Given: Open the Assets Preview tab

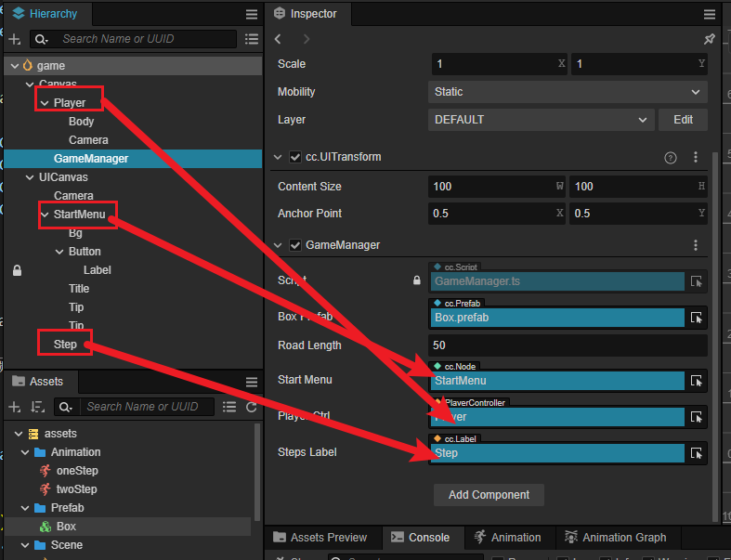Looking at the screenshot, I should 320,537.
